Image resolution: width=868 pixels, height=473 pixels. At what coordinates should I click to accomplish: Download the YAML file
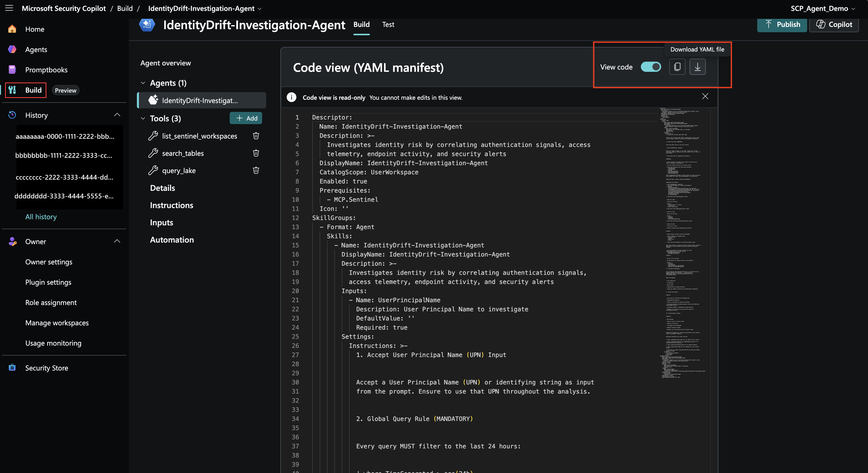(x=697, y=67)
